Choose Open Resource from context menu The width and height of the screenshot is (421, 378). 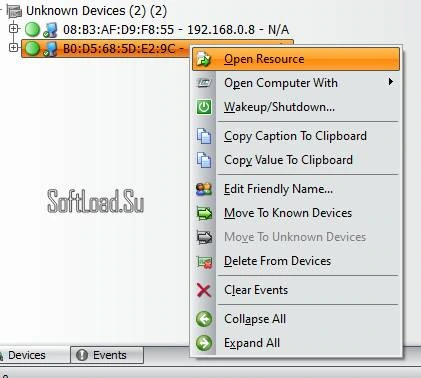[296, 59]
